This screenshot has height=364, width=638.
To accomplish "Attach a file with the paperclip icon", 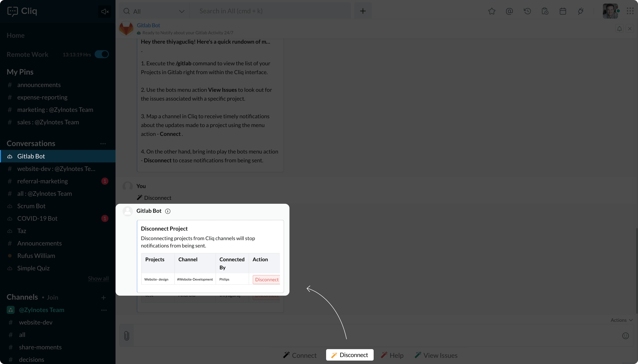I will [127, 336].
